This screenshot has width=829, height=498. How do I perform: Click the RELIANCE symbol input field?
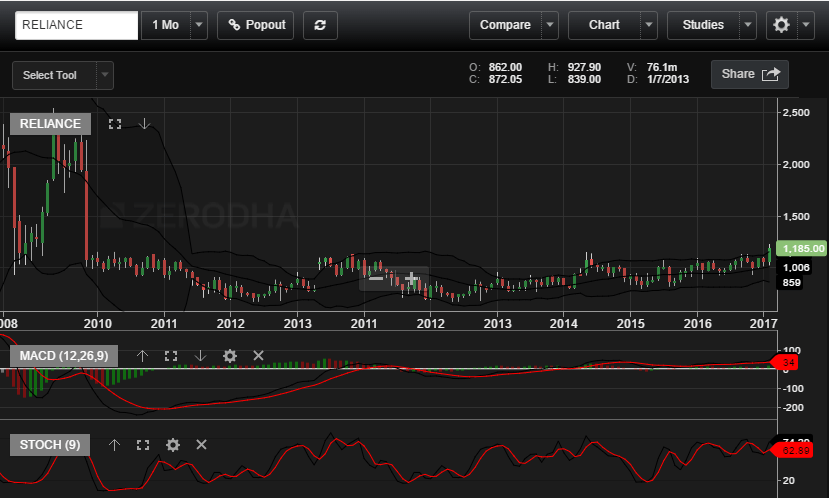(x=77, y=25)
